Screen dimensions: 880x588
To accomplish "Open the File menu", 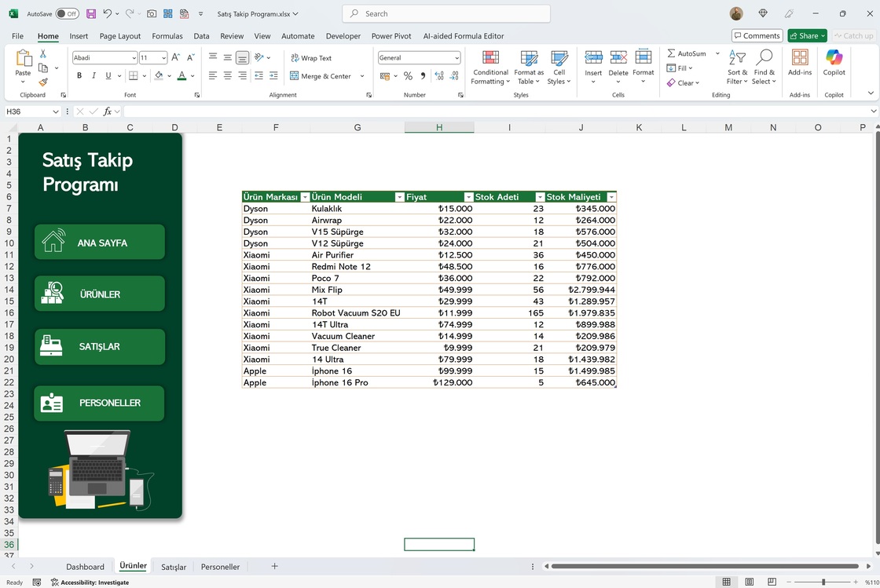I will [x=17, y=36].
